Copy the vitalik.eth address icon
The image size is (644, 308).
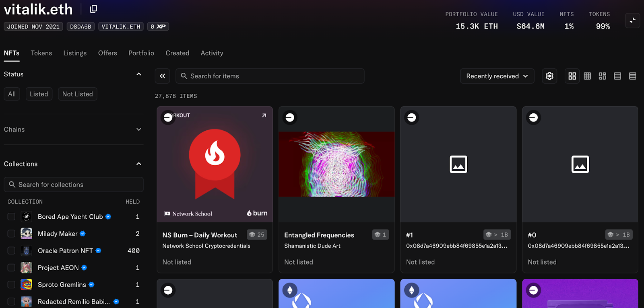[93, 9]
